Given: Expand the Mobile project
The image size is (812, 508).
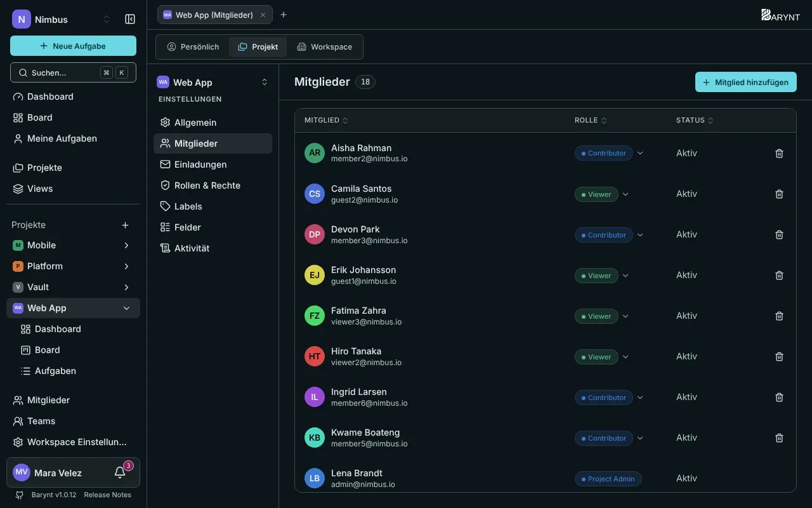Looking at the screenshot, I should 126,245.
